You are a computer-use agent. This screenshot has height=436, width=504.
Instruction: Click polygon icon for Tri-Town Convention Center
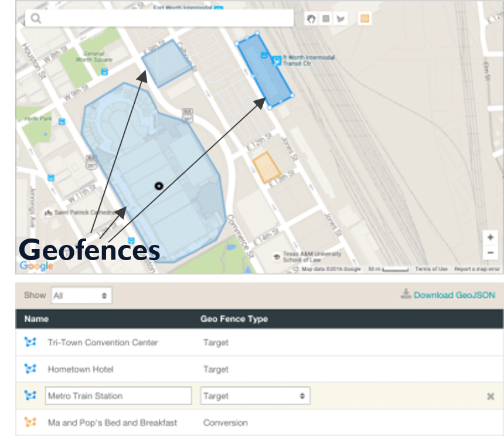(x=30, y=342)
